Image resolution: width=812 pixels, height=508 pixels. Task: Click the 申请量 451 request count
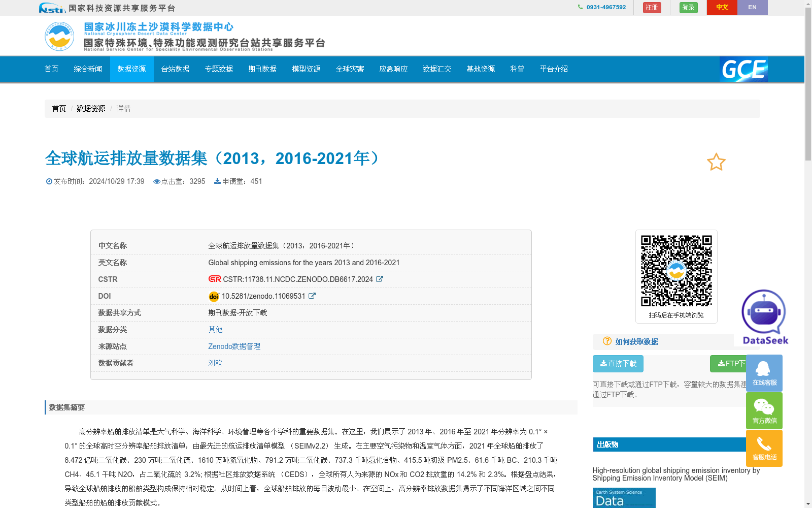238,181
